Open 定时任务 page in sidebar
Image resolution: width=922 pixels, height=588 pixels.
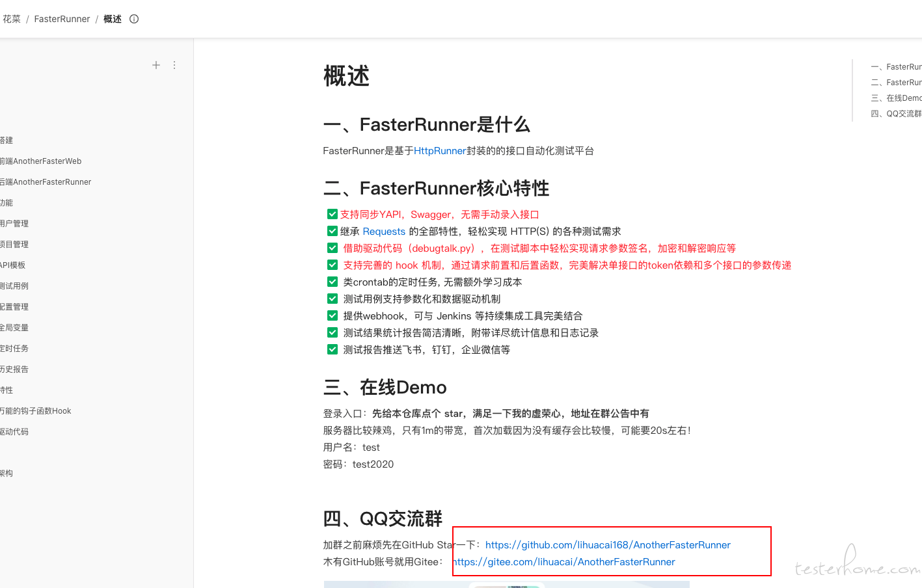point(14,349)
